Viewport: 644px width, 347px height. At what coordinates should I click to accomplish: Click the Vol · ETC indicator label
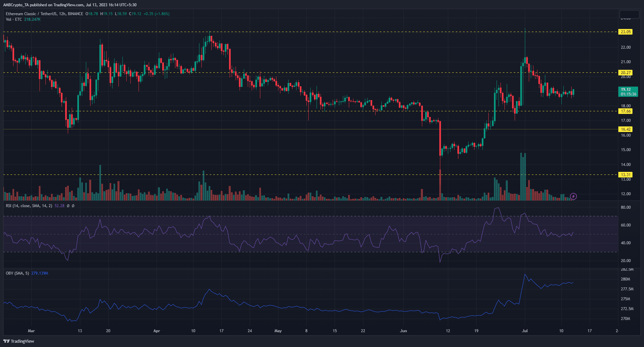coord(14,19)
